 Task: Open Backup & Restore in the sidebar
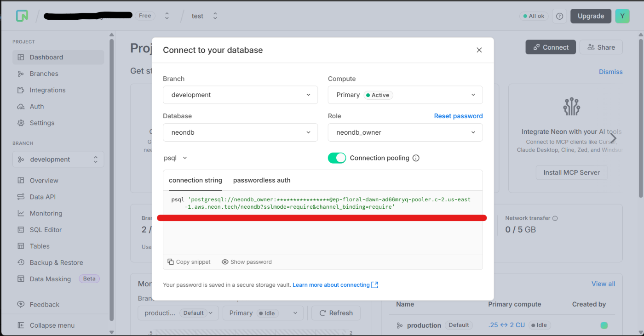(x=56, y=262)
